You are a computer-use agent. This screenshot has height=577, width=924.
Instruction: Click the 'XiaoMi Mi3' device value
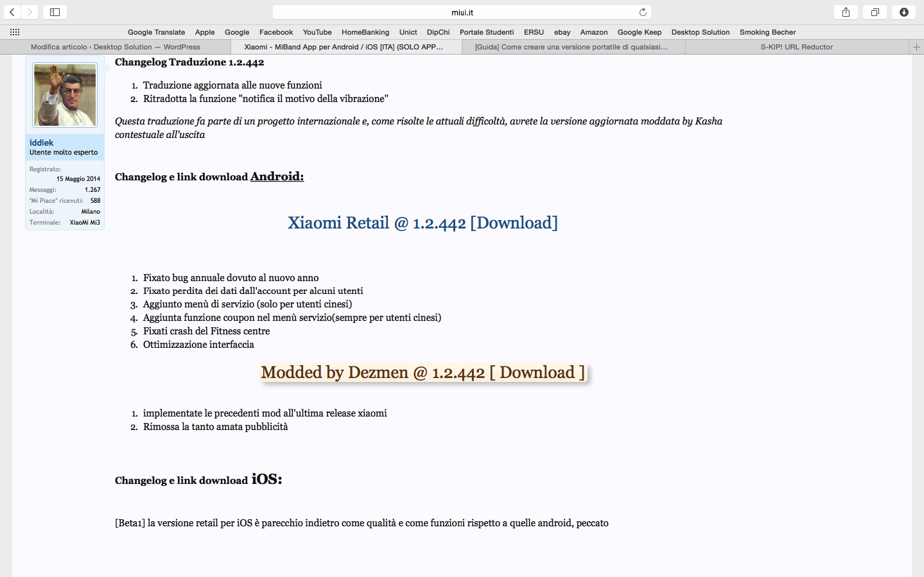85,223
